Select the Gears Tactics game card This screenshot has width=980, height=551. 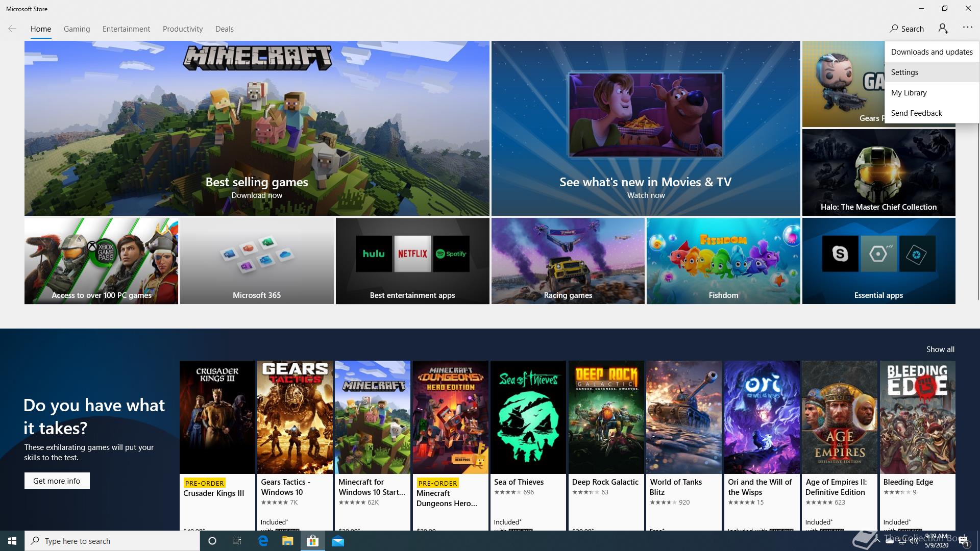(295, 445)
